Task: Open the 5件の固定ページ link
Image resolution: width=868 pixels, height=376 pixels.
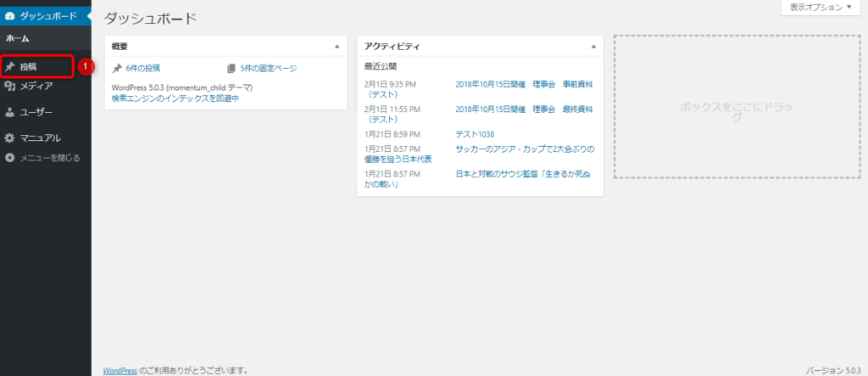Action: [269, 69]
